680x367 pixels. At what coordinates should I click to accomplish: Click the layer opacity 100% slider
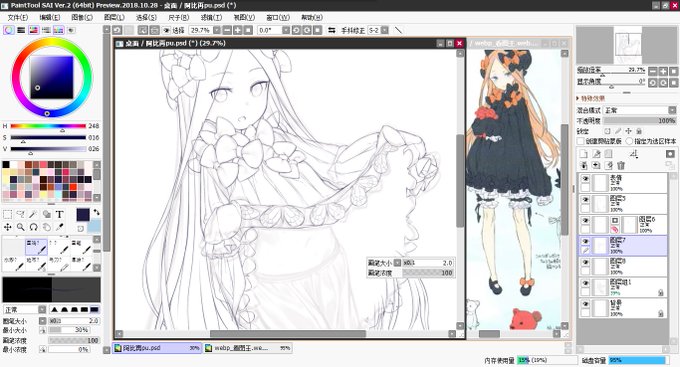(639, 121)
